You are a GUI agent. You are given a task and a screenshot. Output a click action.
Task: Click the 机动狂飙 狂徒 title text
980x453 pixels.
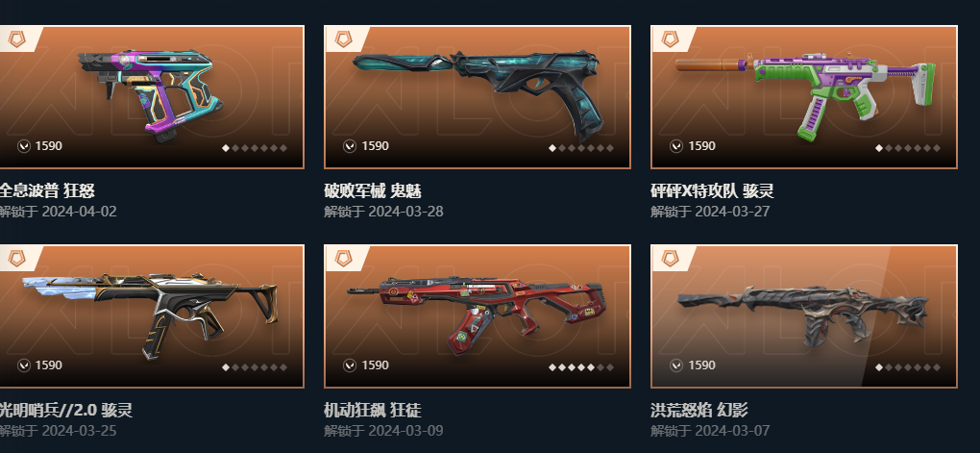tap(373, 411)
